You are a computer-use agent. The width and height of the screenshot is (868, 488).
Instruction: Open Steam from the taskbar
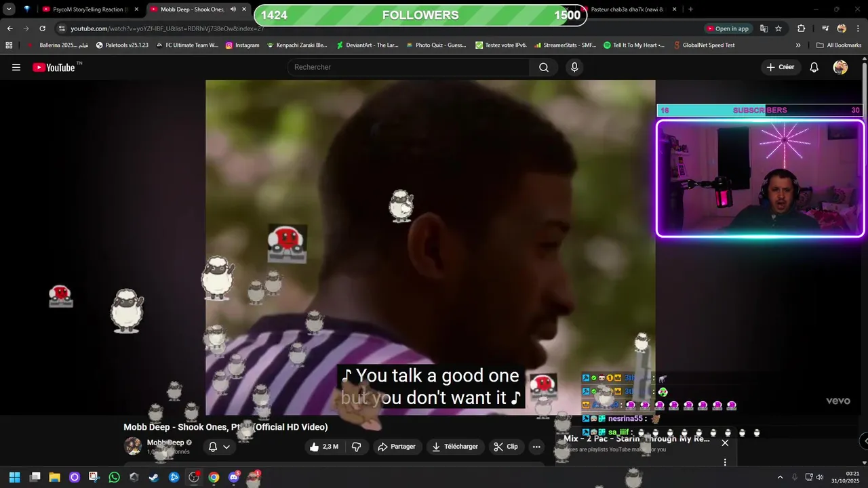click(154, 477)
